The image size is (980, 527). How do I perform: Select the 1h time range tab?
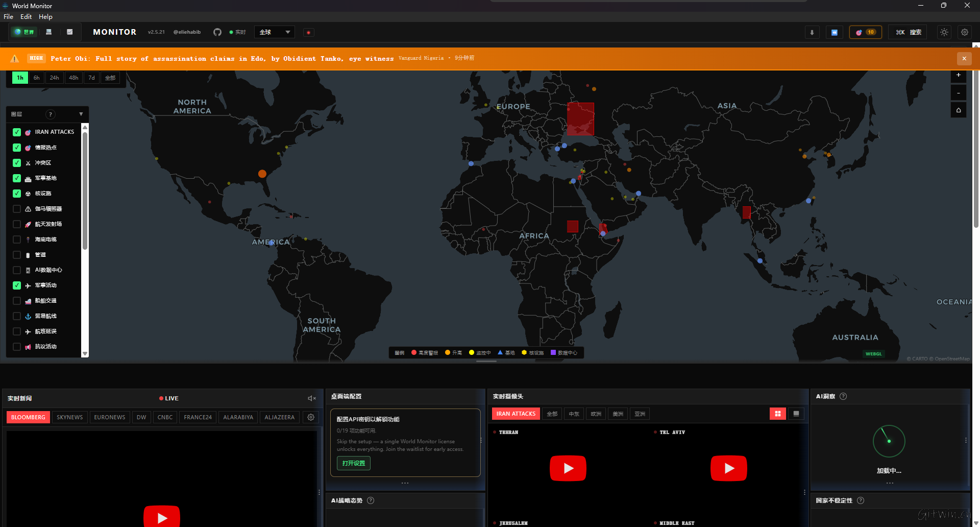click(20, 78)
